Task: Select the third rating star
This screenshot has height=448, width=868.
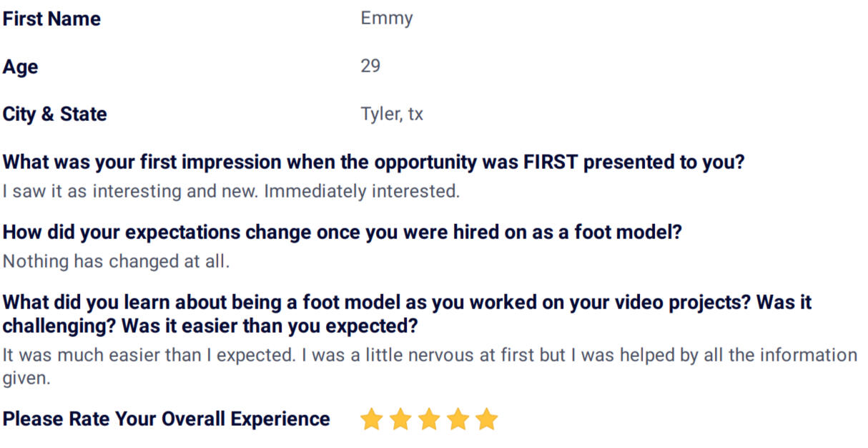Action: click(429, 419)
